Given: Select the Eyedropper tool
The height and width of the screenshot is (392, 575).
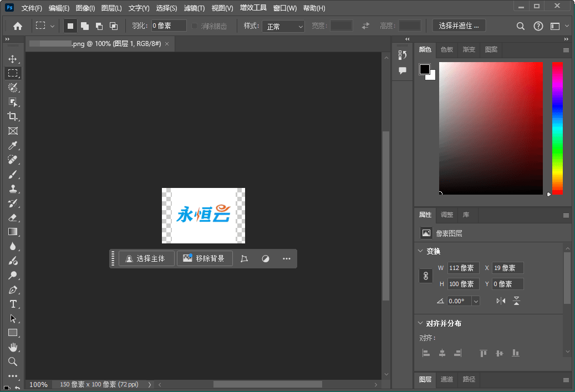Looking at the screenshot, I should coord(13,145).
